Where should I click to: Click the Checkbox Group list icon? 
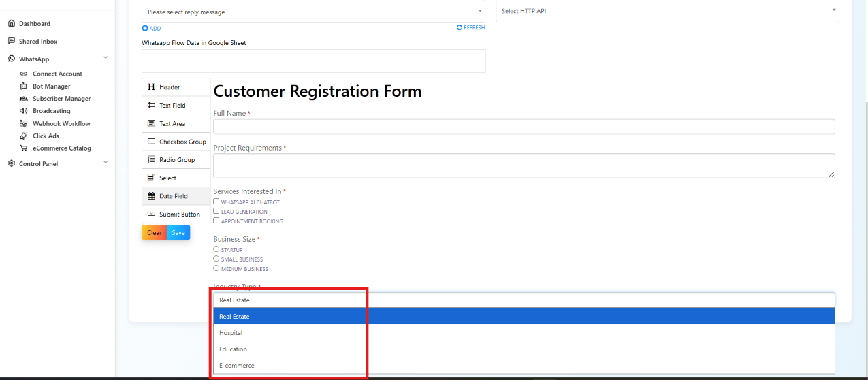152,142
